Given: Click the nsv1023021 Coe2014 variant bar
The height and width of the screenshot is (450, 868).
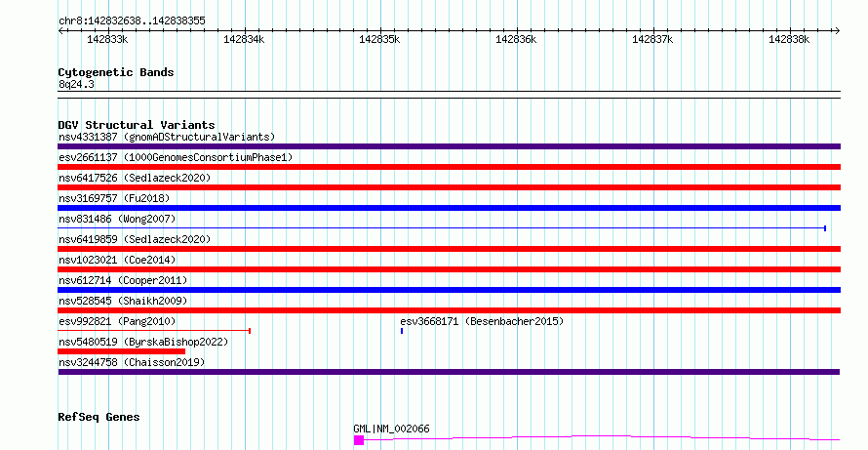Looking at the screenshot, I should 449,269.
